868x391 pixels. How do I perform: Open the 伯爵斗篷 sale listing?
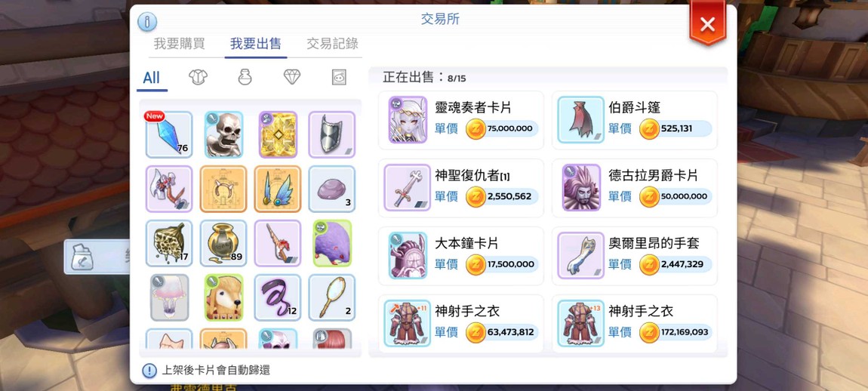click(x=634, y=120)
